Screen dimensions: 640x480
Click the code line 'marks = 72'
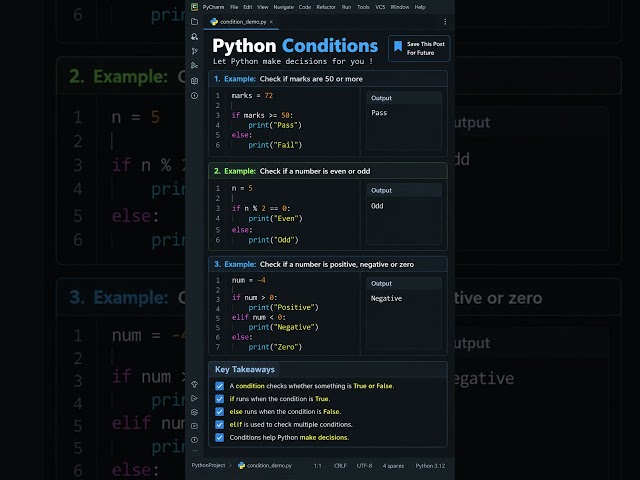pyautogui.click(x=252, y=96)
